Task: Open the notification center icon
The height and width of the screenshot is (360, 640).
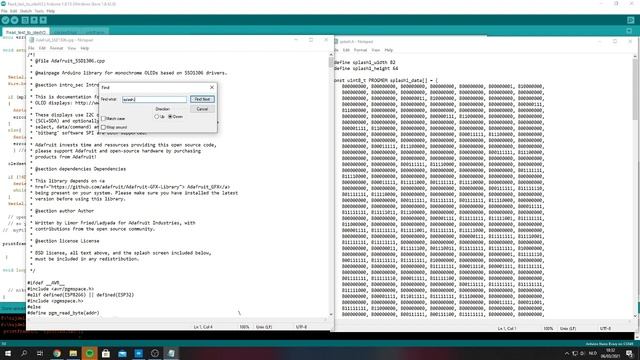Action: coord(629,353)
